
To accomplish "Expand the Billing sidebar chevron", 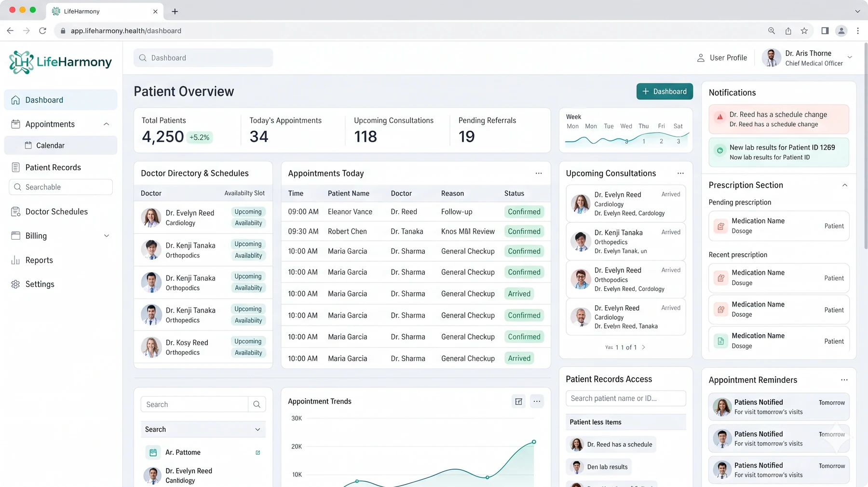I will (x=107, y=236).
